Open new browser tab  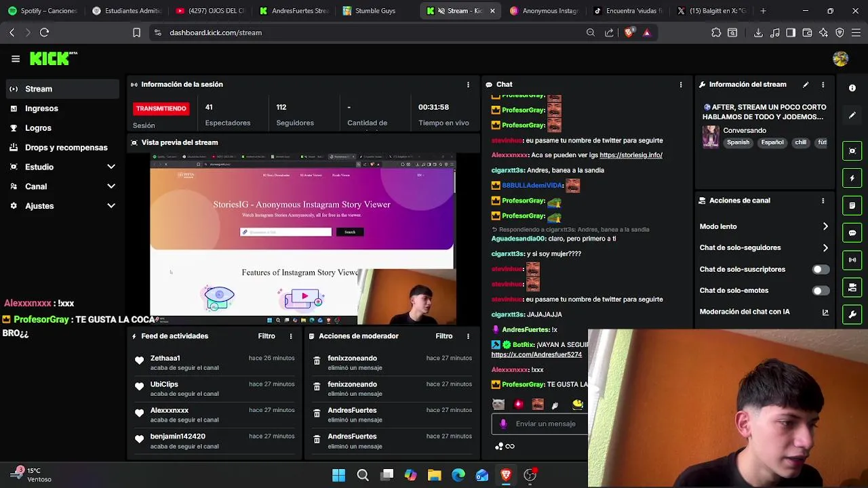[763, 11]
